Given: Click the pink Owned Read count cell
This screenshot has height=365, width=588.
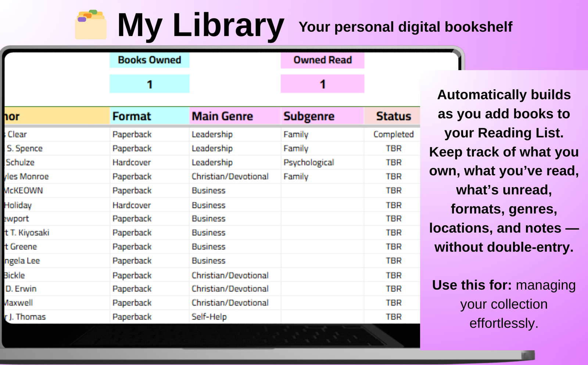Looking at the screenshot, I should coord(322,84).
